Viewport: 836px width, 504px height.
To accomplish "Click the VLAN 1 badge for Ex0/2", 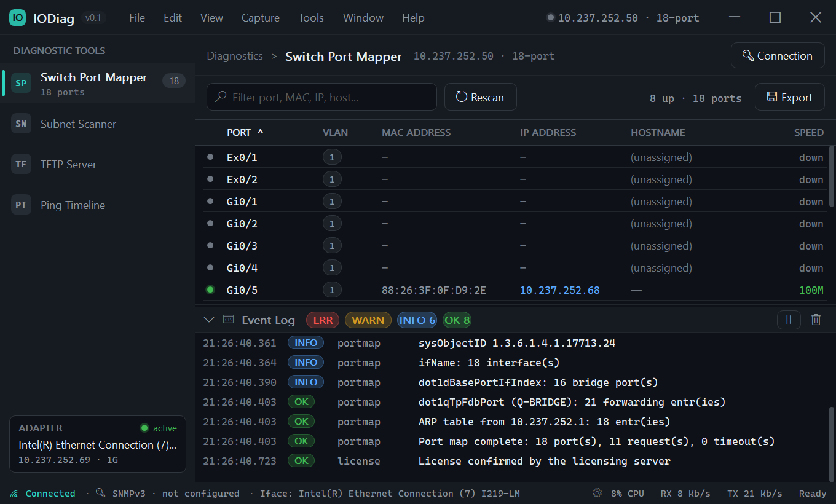I will click(332, 179).
